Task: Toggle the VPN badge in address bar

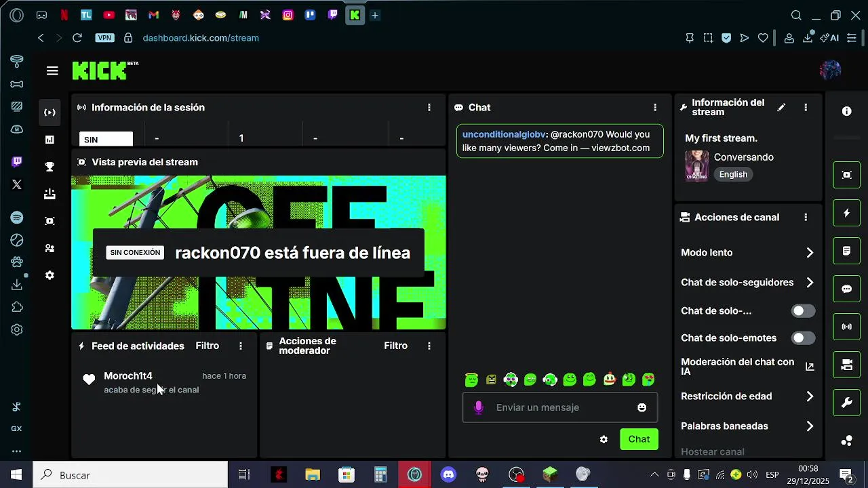Action: coord(104,38)
